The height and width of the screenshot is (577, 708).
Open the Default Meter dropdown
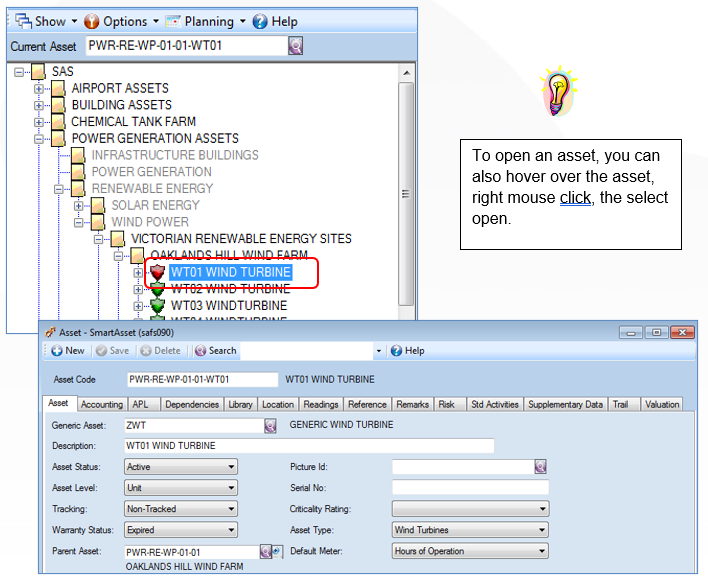pyautogui.click(x=470, y=551)
